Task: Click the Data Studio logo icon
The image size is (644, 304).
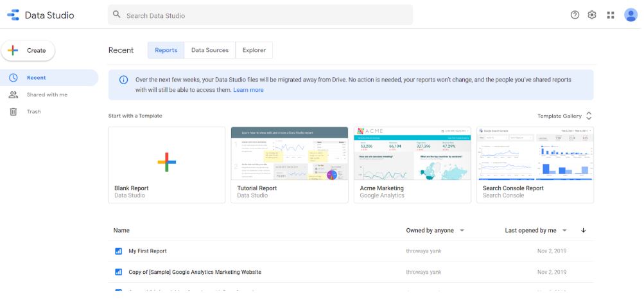Action: point(13,15)
